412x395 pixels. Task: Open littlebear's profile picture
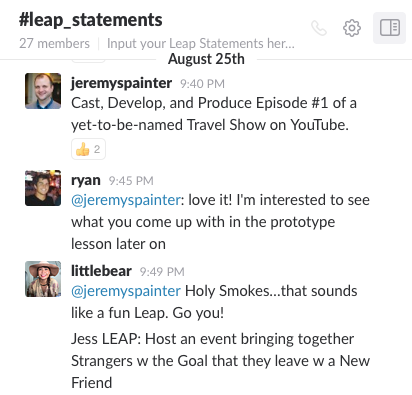pyautogui.click(x=43, y=279)
